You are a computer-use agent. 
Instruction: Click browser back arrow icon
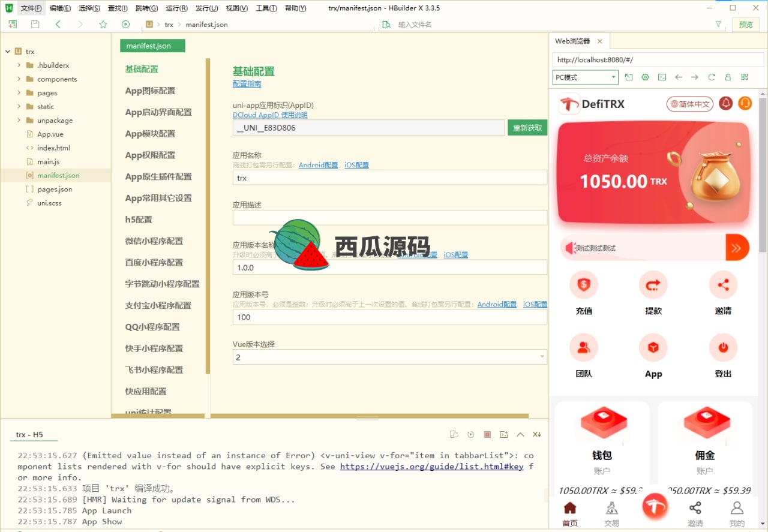point(679,77)
